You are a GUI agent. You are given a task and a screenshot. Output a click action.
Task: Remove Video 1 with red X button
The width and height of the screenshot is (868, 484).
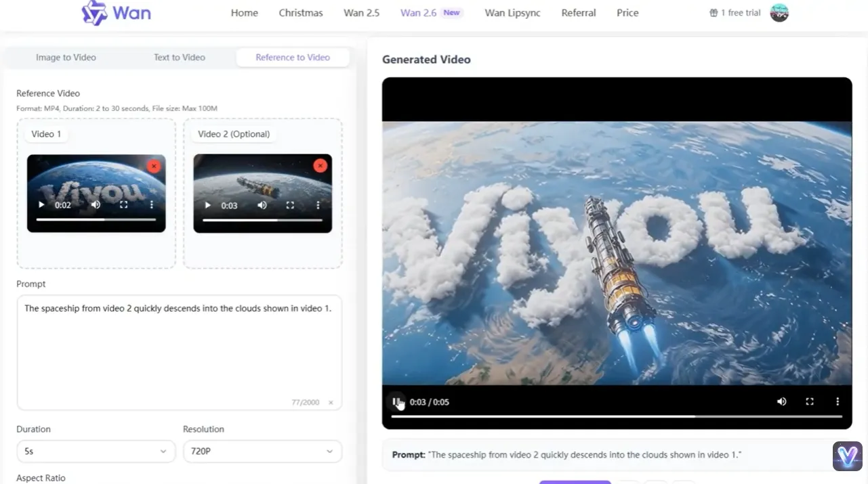[154, 166]
